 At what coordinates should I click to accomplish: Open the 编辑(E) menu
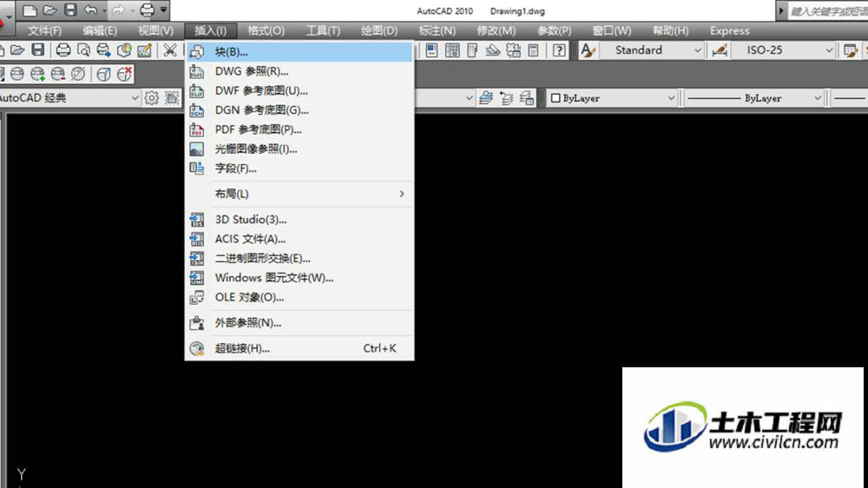click(x=100, y=31)
